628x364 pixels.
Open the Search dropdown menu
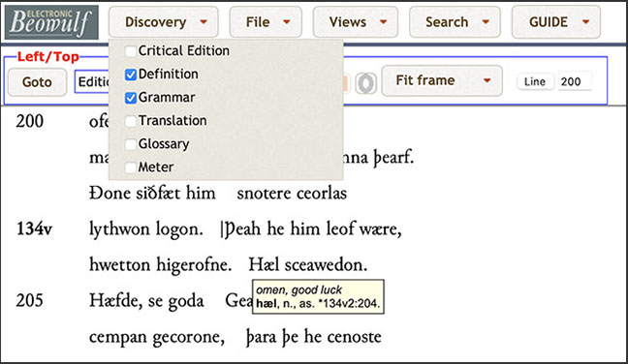(x=455, y=22)
